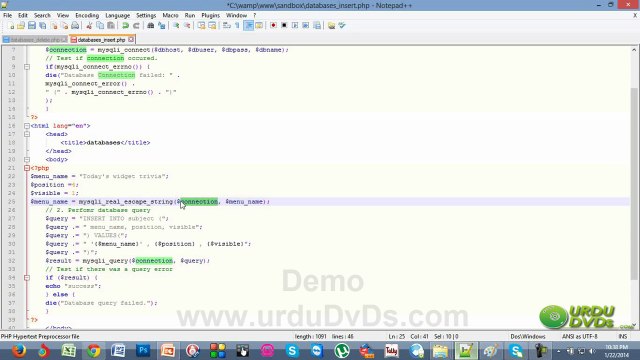Open the Settings menu
640x360 pixels.
pos(146,16)
